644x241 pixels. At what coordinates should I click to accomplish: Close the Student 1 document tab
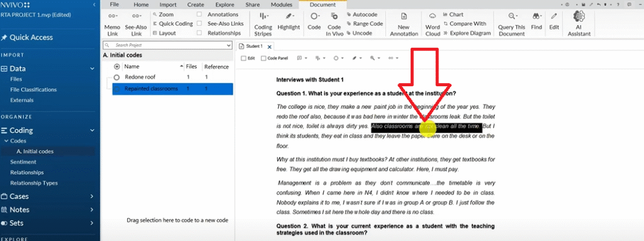point(269,47)
